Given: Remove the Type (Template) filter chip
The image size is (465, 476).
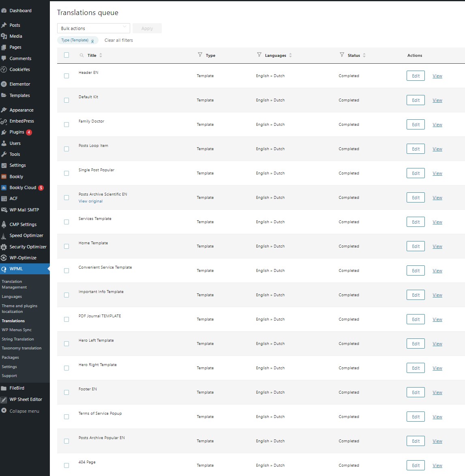Looking at the screenshot, I should coord(92,41).
